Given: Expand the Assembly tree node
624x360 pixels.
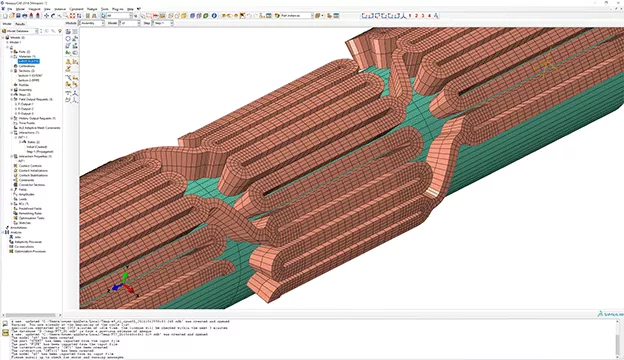Looking at the screenshot, I should 12,90.
